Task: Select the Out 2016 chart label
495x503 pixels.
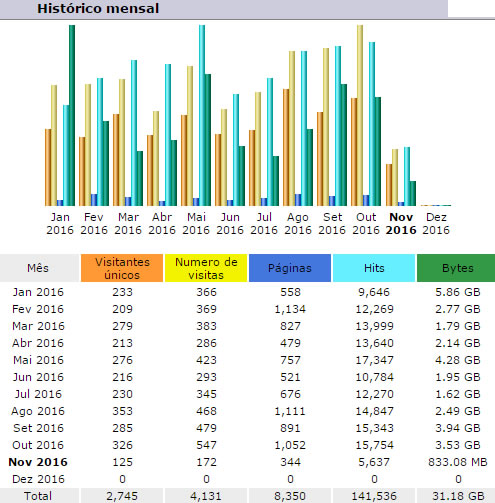Action: pos(366,224)
